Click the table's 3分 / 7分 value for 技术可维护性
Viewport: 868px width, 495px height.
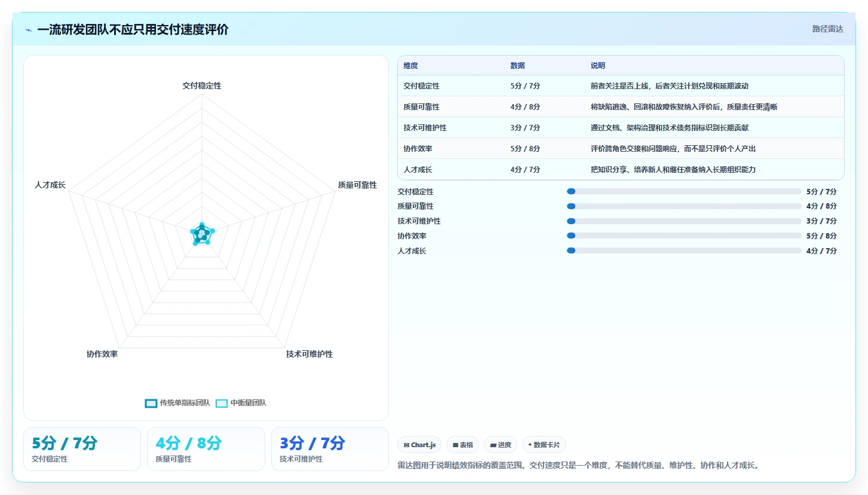[525, 128]
